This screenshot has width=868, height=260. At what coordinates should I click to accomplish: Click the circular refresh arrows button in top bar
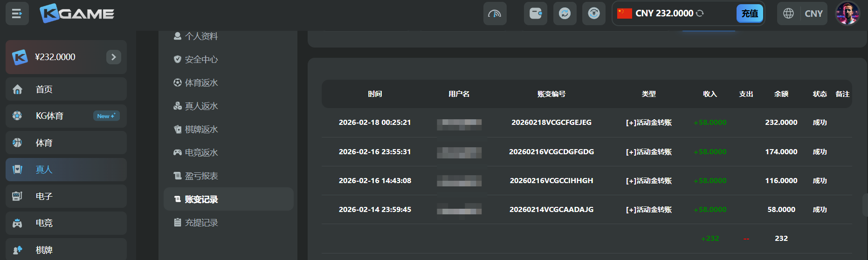pyautogui.click(x=565, y=14)
